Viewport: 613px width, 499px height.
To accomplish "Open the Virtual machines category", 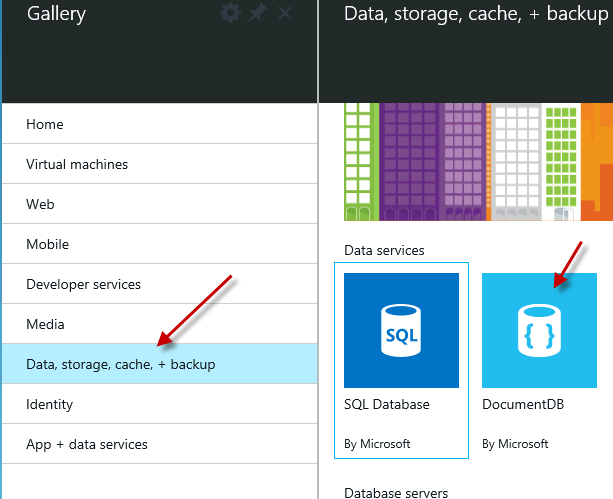I will [x=160, y=164].
